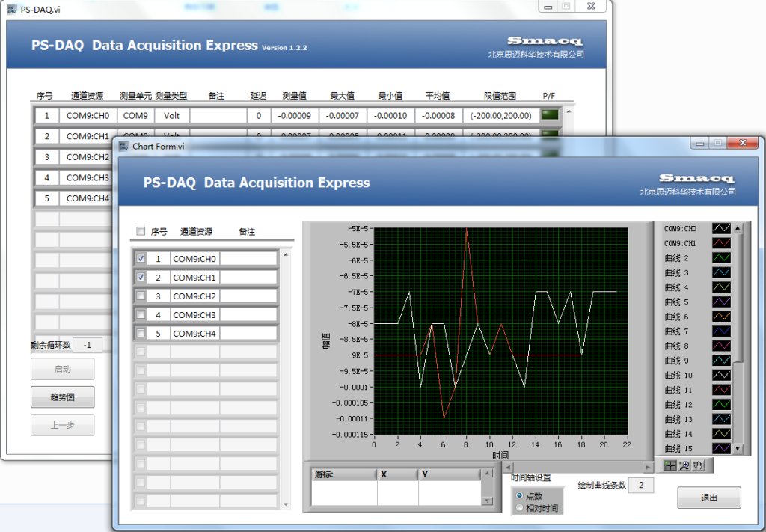The image size is (766, 532).
Task: Check row 3 COM9:CH2 checkbox in Chart Form
Action: click(141, 296)
